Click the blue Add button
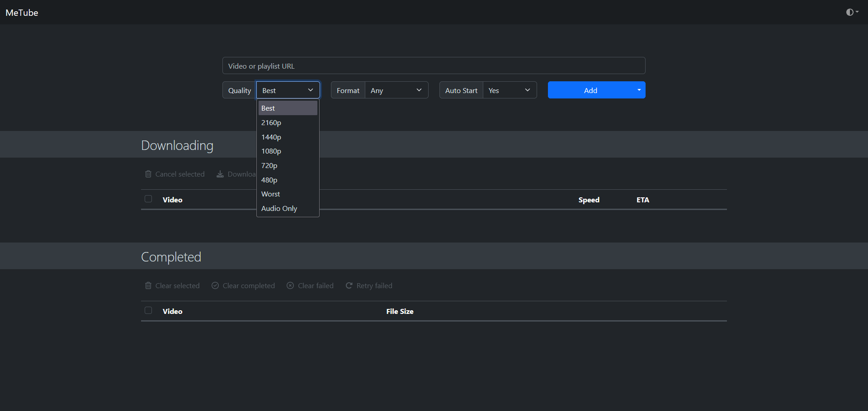This screenshot has height=411, width=868. (x=590, y=90)
